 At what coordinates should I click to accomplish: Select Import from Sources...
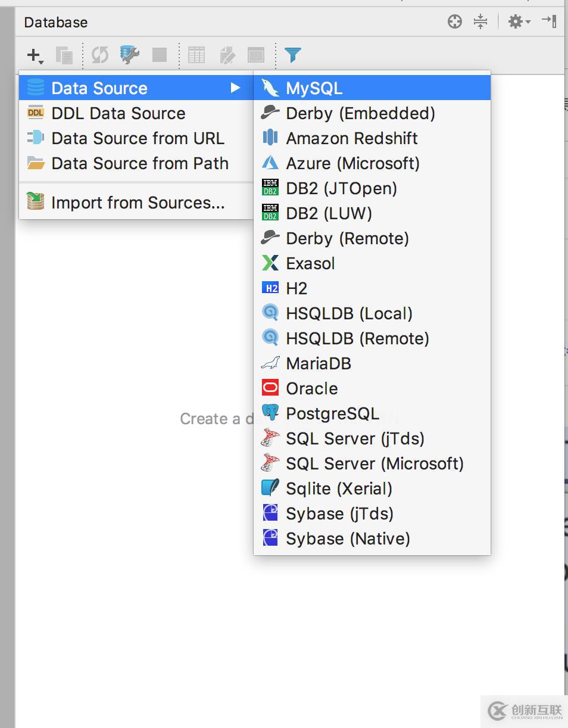[136, 203]
